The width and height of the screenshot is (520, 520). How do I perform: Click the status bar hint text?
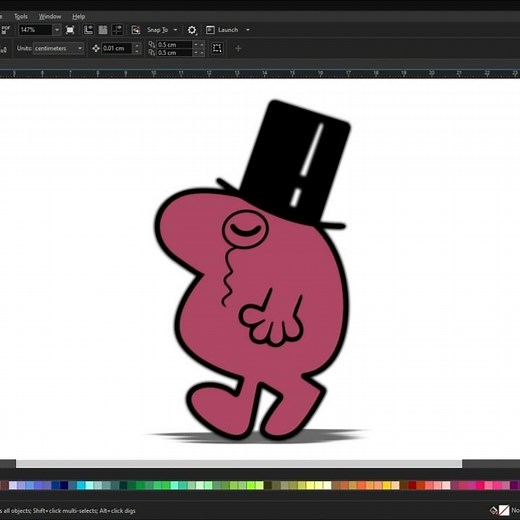[x=68, y=511]
